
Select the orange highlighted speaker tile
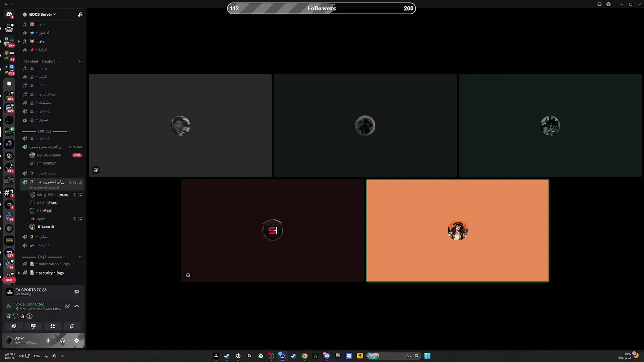[458, 231]
